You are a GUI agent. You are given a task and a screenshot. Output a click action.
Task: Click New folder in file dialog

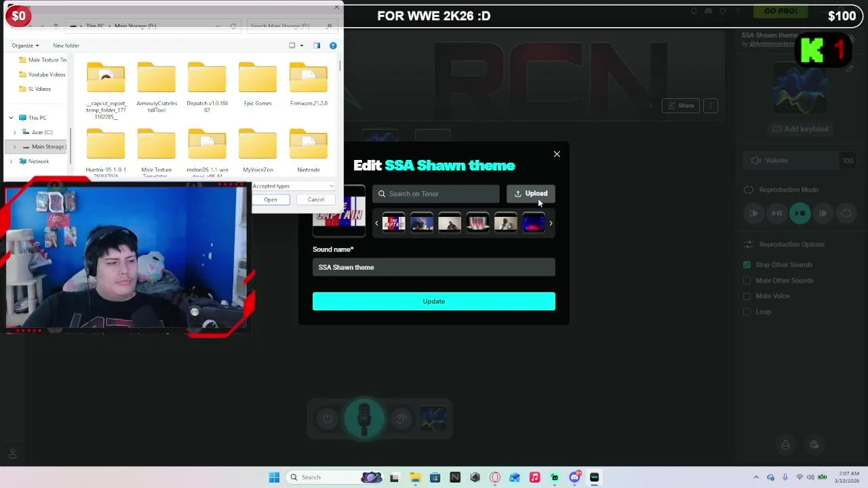click(x=66, y=45)
